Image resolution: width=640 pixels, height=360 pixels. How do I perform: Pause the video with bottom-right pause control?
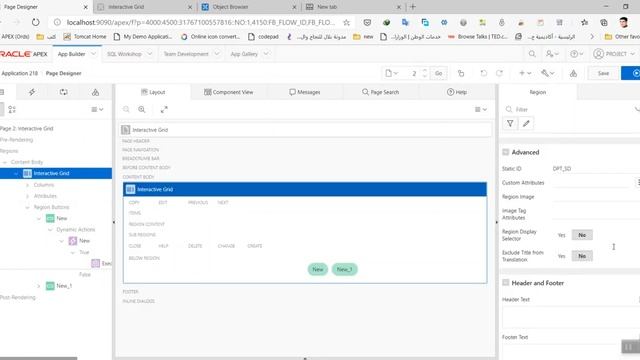(629, 347)
